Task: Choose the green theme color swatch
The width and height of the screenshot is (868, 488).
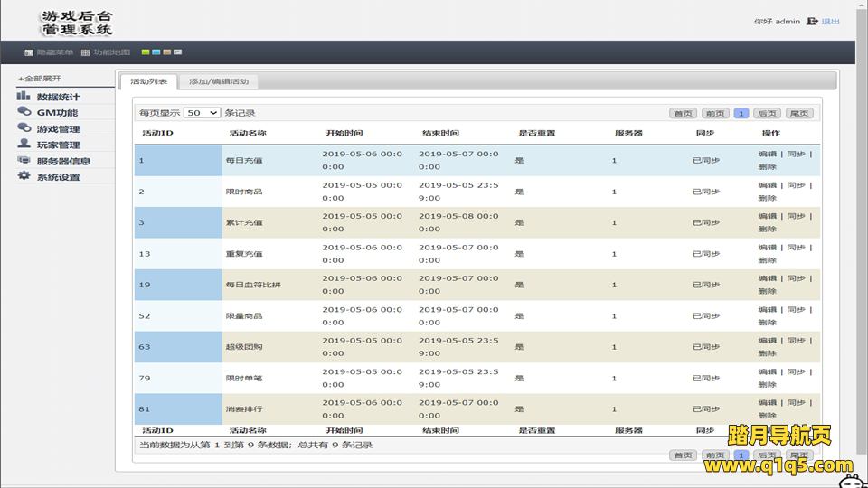Action: (x=146, y=52)
